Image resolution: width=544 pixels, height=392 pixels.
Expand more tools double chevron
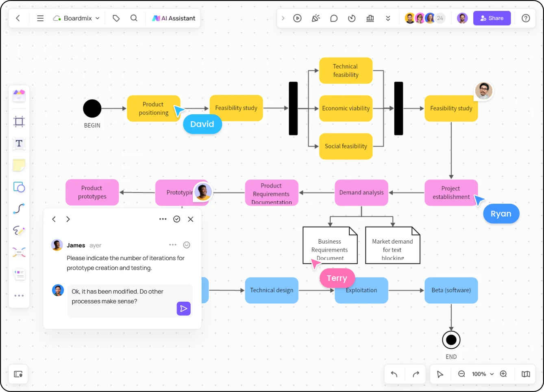[x=388, y=18]
